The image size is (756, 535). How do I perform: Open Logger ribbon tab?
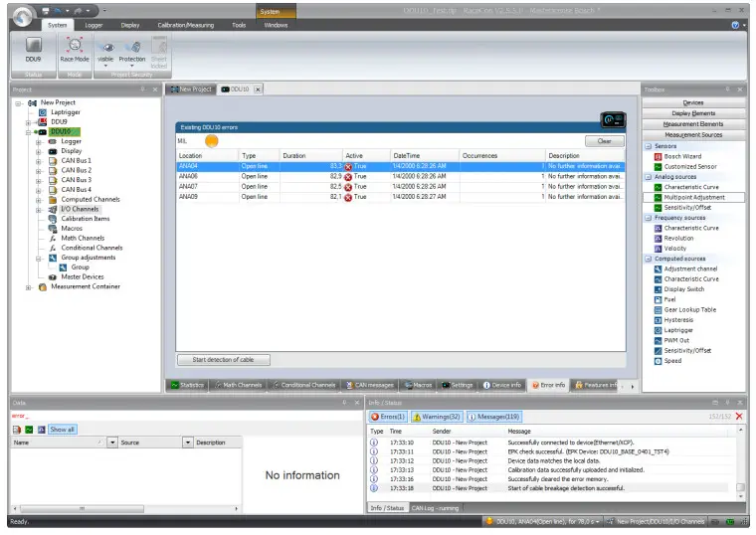point(94,25)
